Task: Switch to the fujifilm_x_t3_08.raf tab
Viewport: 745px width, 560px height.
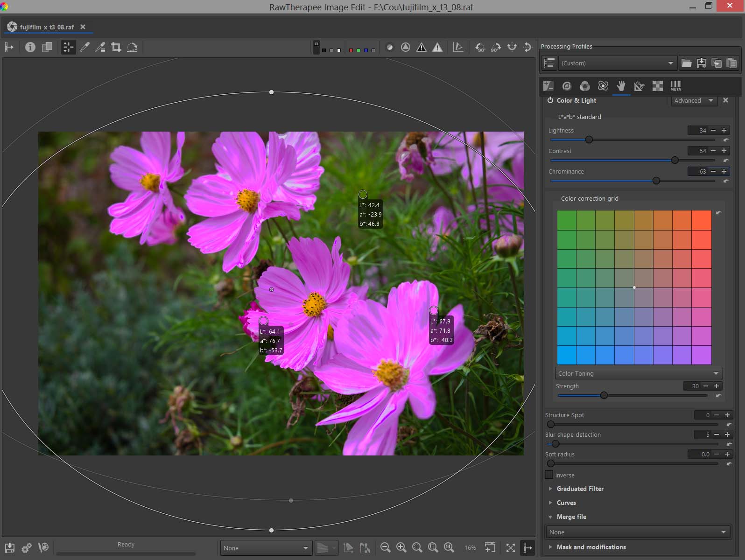Action: click(47, 27)
